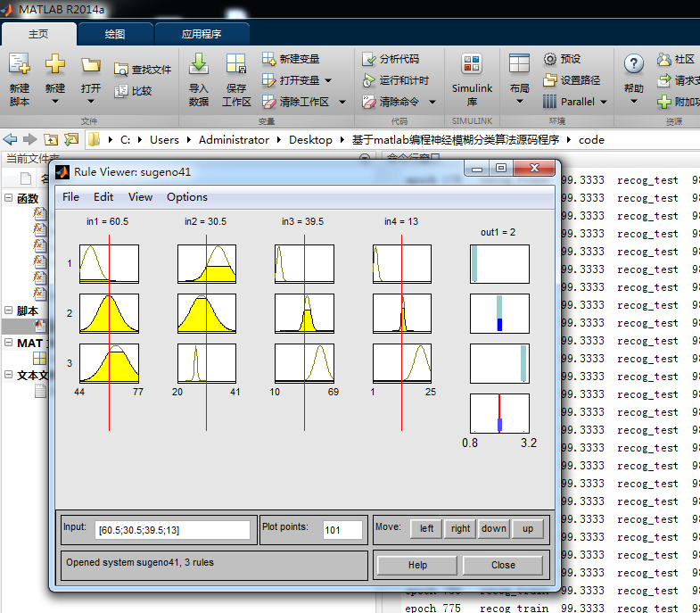Click the Import Data (导入数据) icon

[x=199, y=63]
